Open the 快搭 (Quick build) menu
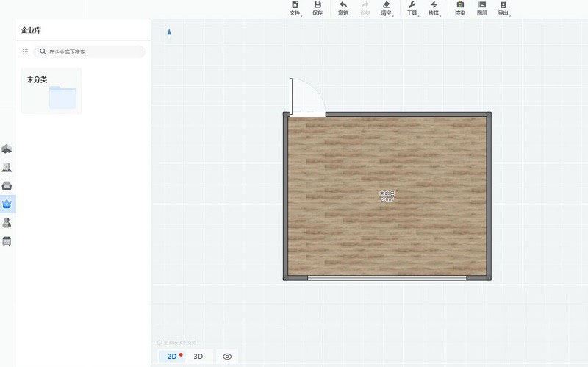Screen dimensions: 588x367 (x=434, y=8)
